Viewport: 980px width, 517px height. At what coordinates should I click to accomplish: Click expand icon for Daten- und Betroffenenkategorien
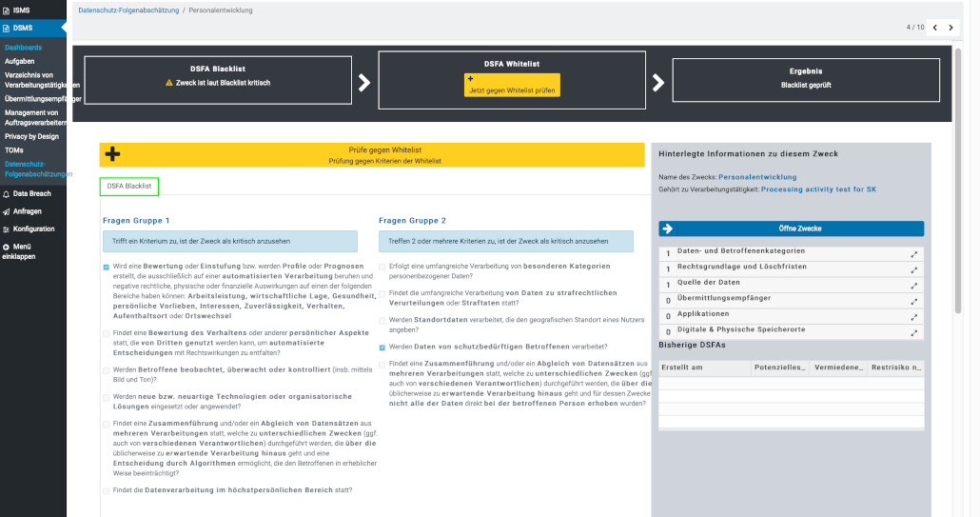914,254
